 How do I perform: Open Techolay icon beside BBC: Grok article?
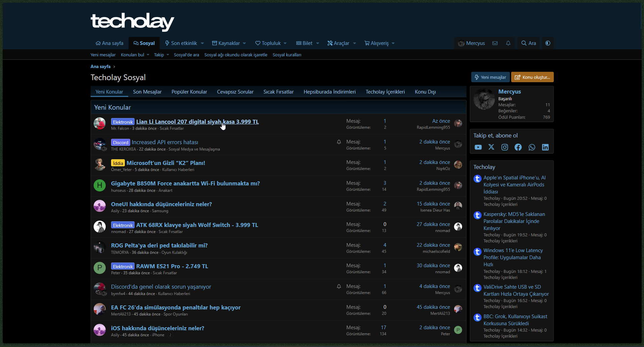(478, 317)
